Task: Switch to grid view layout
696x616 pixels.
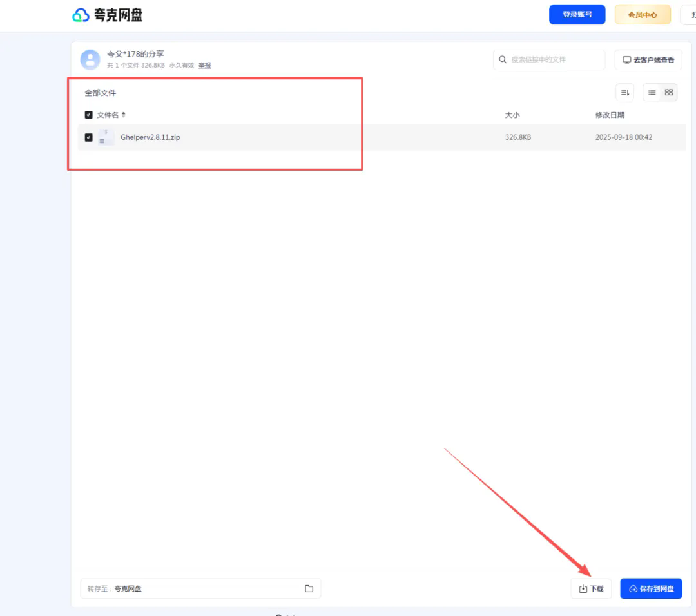Action: pyautogui.click(x=669, y=93)
